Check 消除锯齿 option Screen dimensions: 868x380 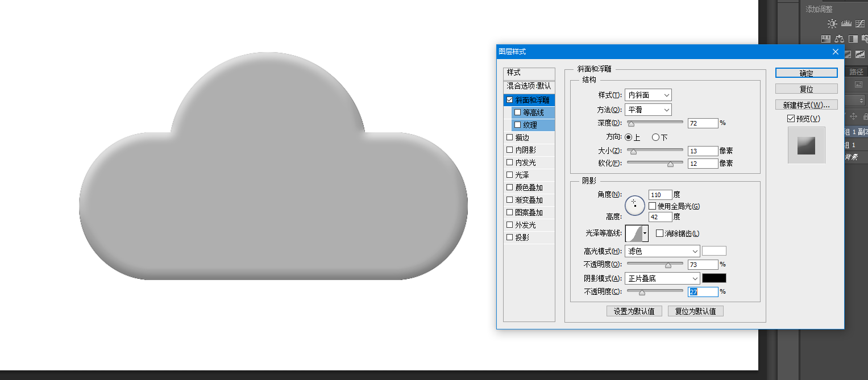click(660, 233)
